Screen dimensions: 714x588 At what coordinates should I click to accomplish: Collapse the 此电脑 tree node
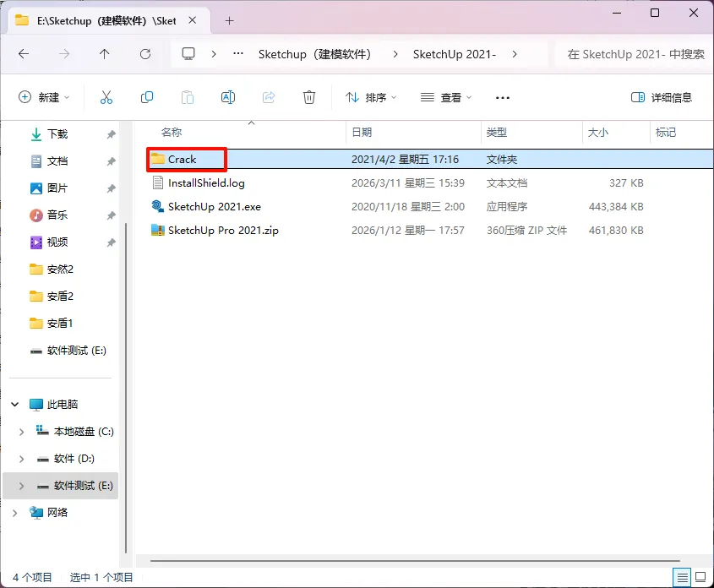click(15, 404)
